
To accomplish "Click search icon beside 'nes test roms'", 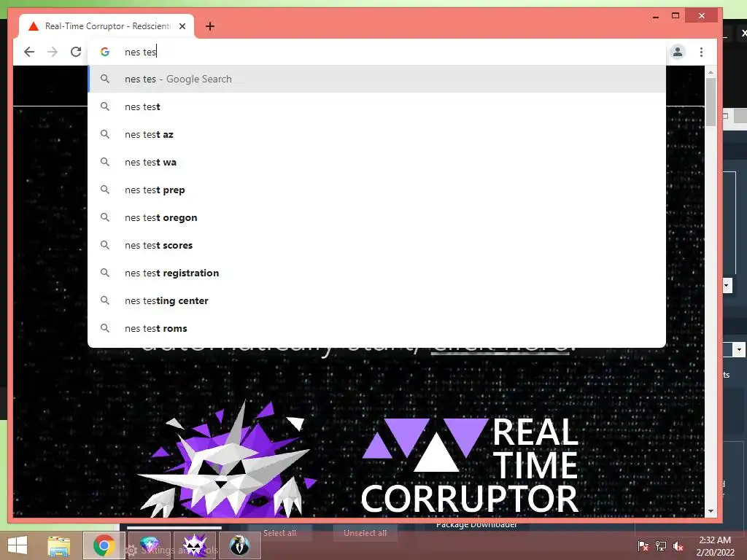I will pos(105,328).
